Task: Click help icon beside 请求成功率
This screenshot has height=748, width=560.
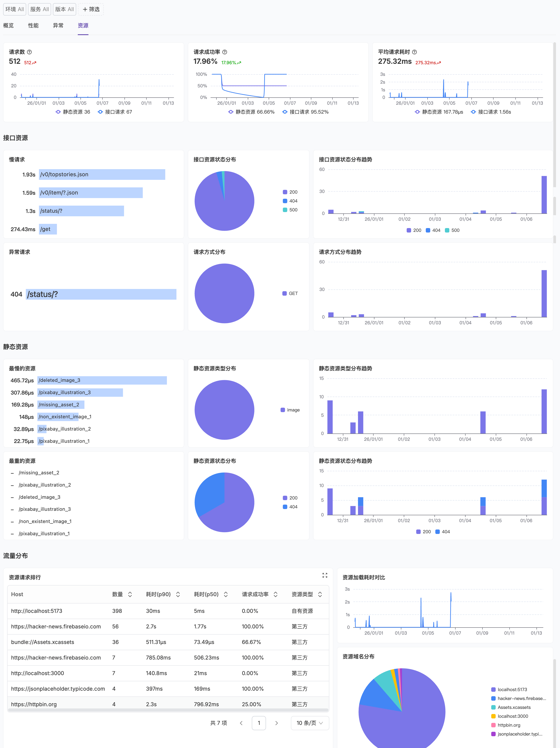Action: pyautogui.click(x=225, y=52)
